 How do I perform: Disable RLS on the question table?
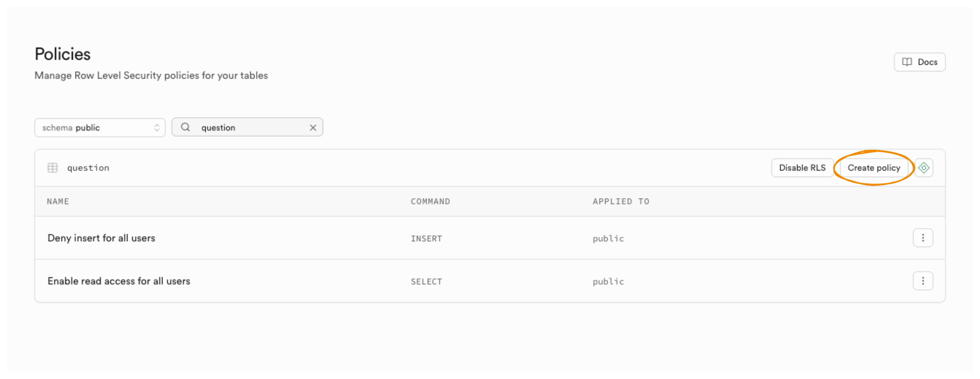point(802,168)
